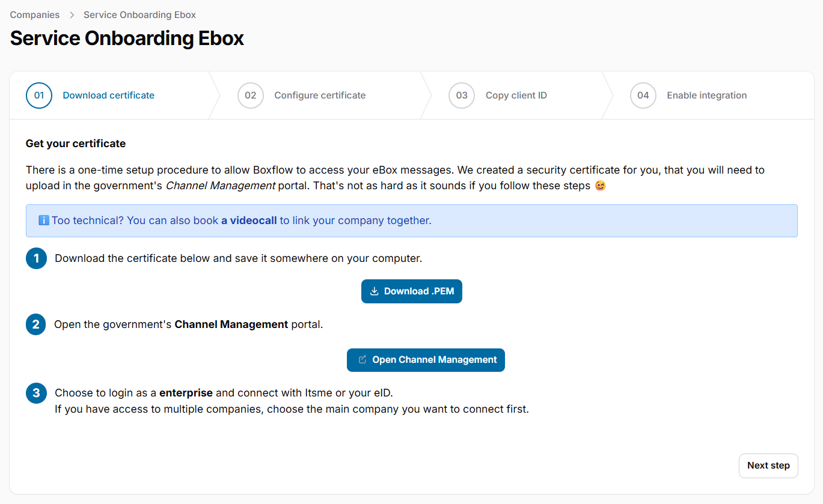
Task: Click the smiling emoji after the intro text
Action: [x=600, y=186]
